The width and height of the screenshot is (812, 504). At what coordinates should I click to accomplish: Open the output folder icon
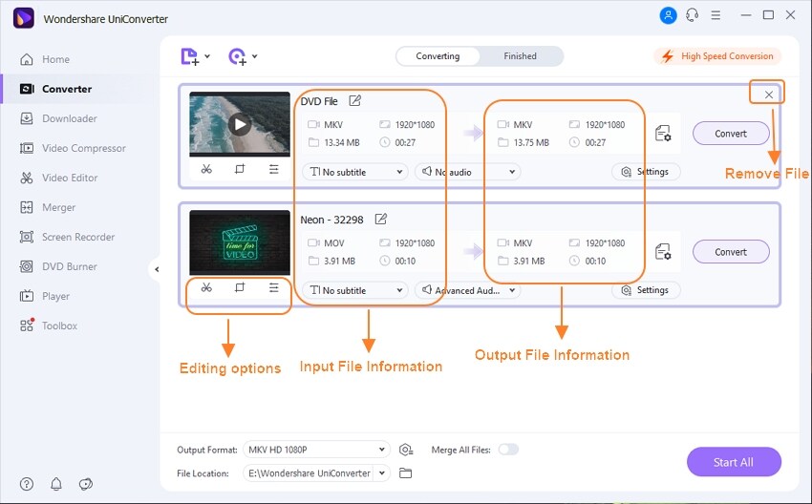point(405,472)
